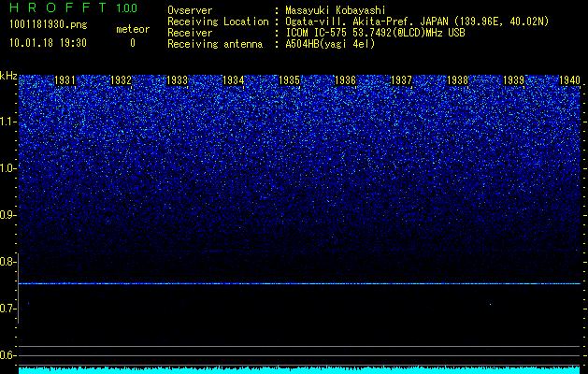Click the 1.1 kHz axis label

tap(7, 122)
